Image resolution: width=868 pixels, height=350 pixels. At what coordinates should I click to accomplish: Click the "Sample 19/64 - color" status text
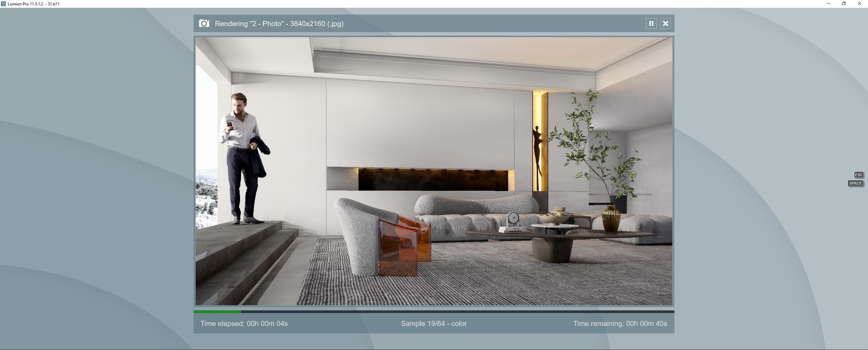point(434,324)
